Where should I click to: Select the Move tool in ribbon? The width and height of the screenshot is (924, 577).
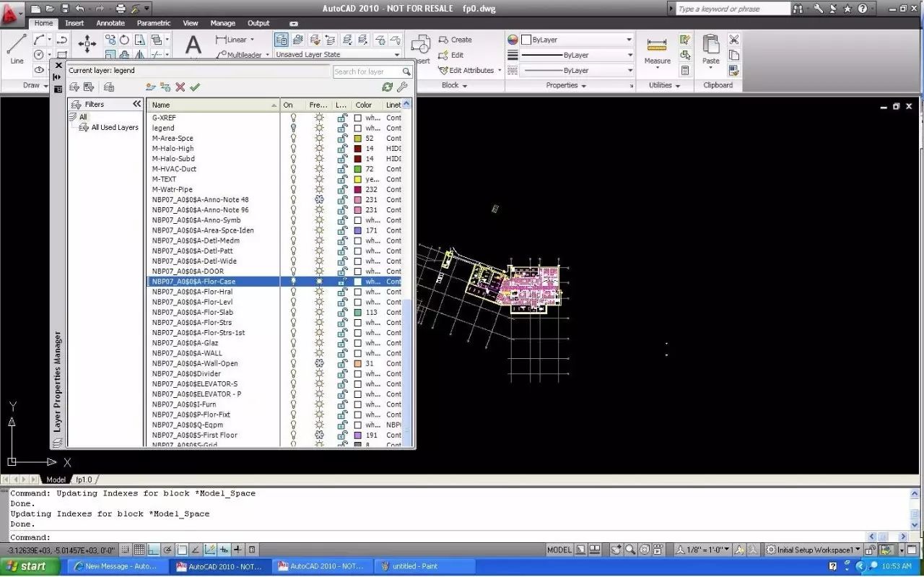(87, 43)
